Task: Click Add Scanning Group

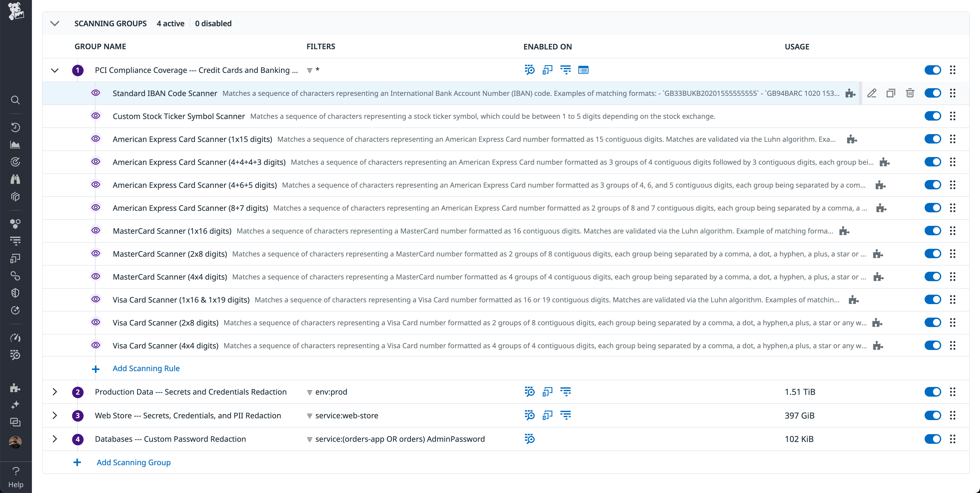Action: [x=133, y=462]
